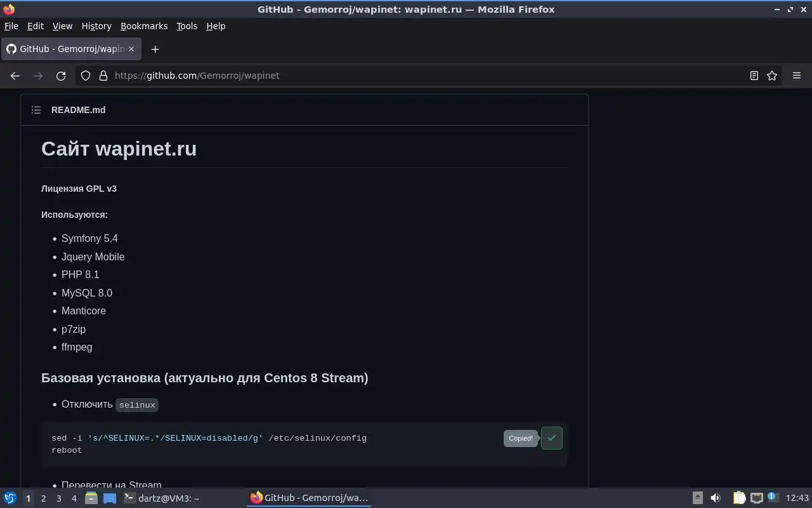
Task: Click the 'p7zip' list item
Action: coord(74,329)
